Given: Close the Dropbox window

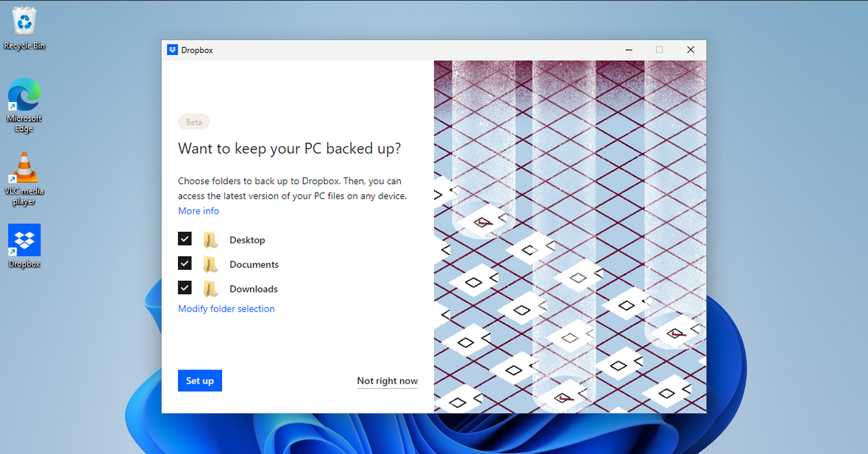Looking at the screenshot, I should [x=691, y=50].
